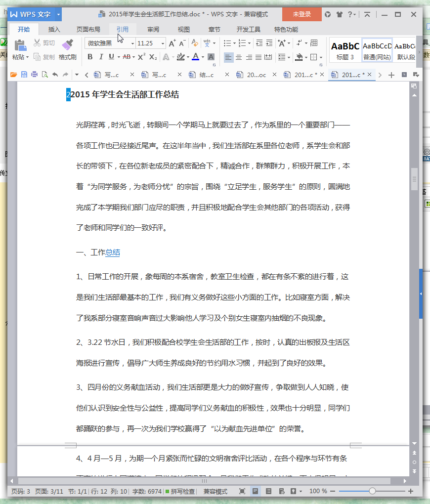Toggle subscript X₂ formatting
This screenshot has height=504, width=430.
click(x=153, y=57)
